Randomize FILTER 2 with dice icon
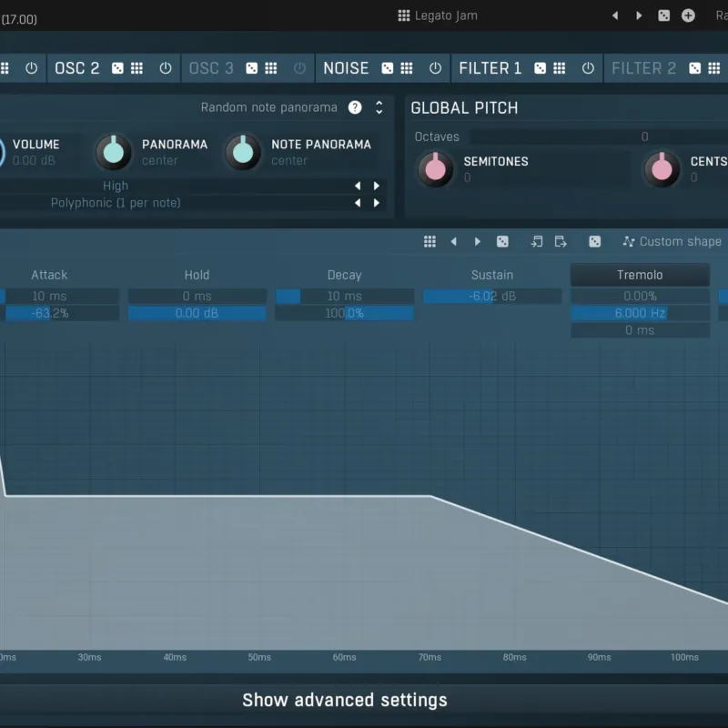 (x=694, y=68)
